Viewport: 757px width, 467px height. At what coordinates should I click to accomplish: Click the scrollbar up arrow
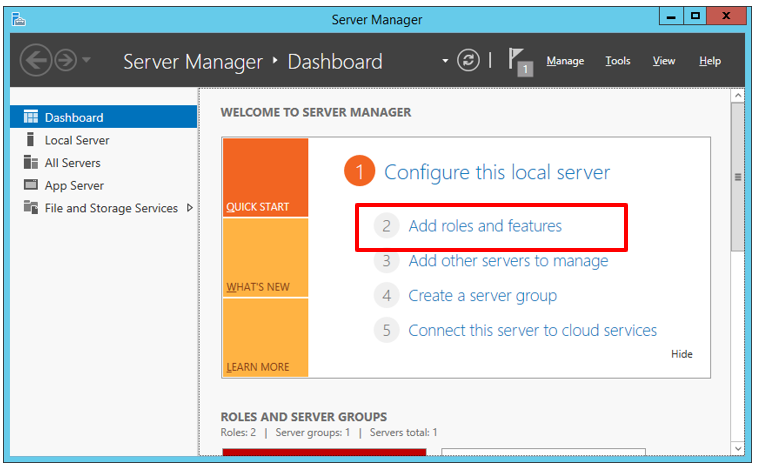point(738,96)
